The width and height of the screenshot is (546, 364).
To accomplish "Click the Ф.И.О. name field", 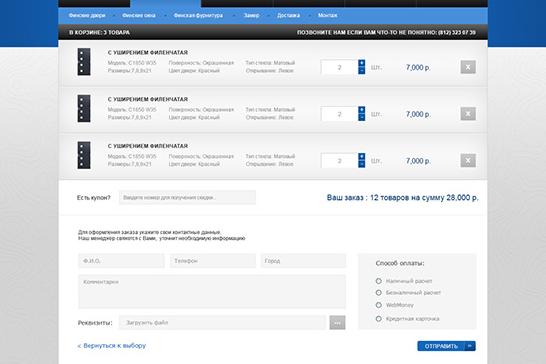I will tap(121, 261).
